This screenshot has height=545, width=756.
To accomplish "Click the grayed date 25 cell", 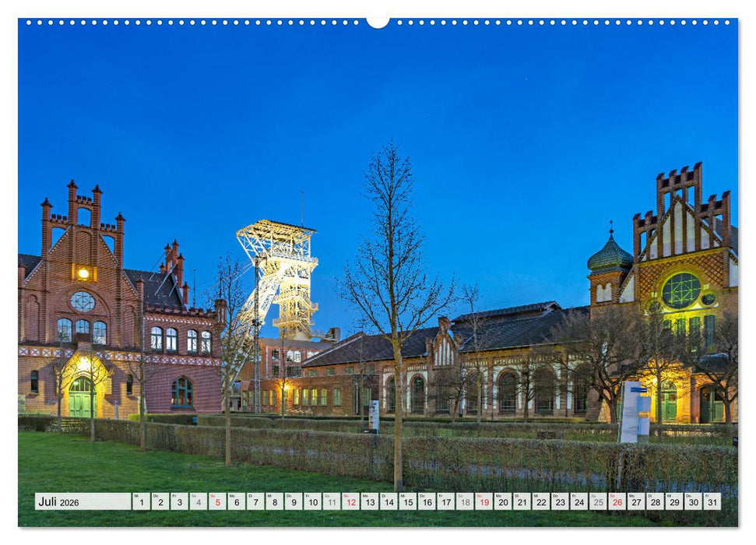I will point(596,503).
